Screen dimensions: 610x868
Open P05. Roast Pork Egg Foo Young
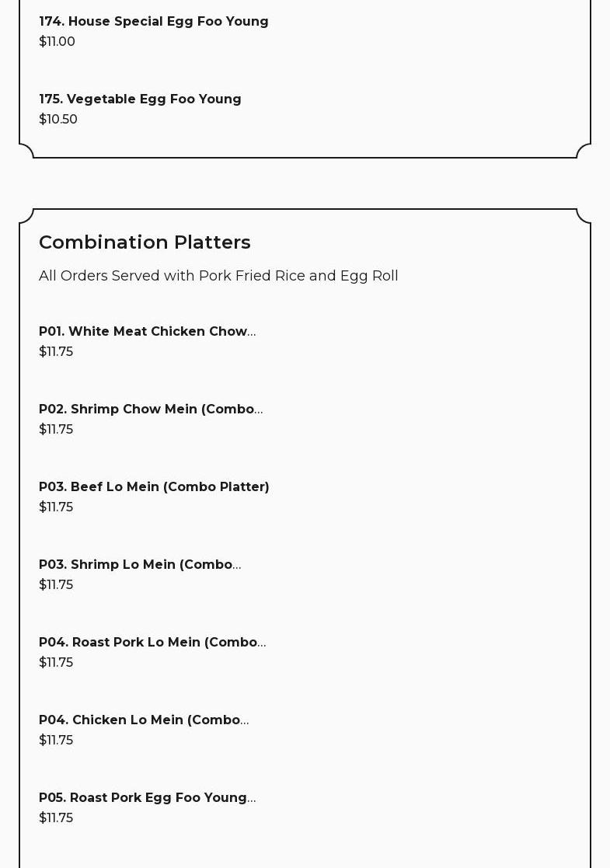[147, 798]
